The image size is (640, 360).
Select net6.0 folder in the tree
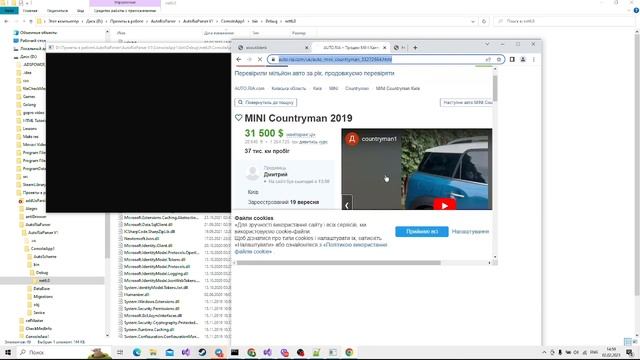point(44,281)
